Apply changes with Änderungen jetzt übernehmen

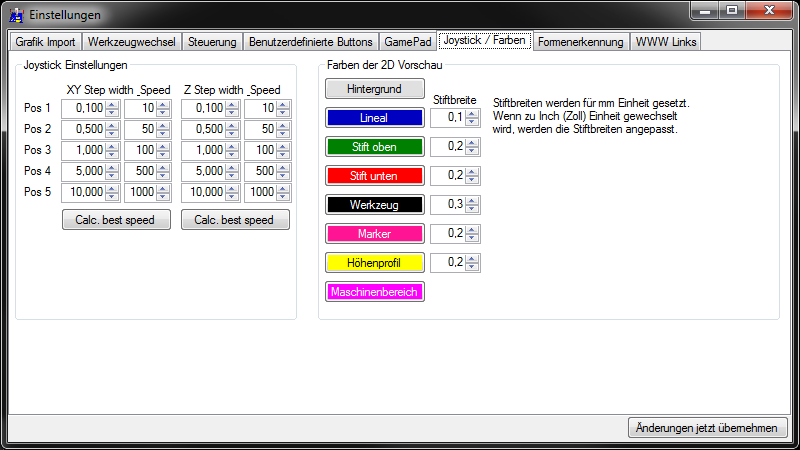click(x=707, y=428)
